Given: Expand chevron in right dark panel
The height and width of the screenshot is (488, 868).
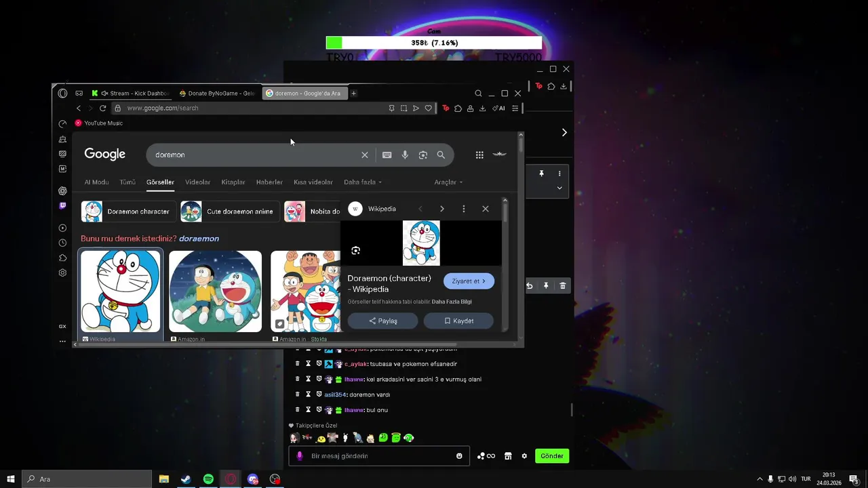Looking at the screenshot, I should (x=559, y=188).
